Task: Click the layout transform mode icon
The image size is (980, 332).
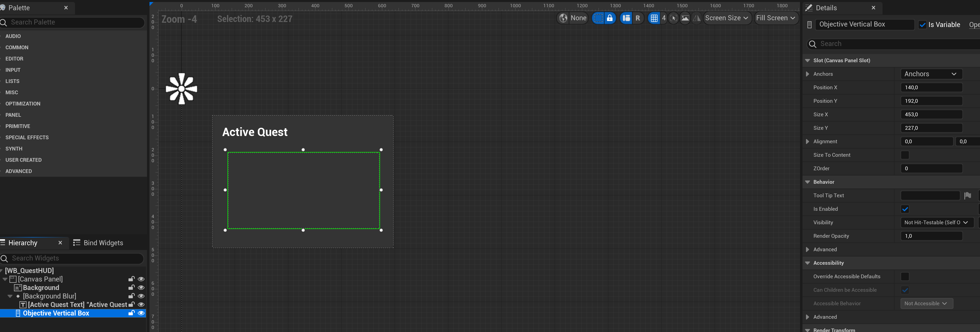Action: pyautogui.click(x=626, y=18)
